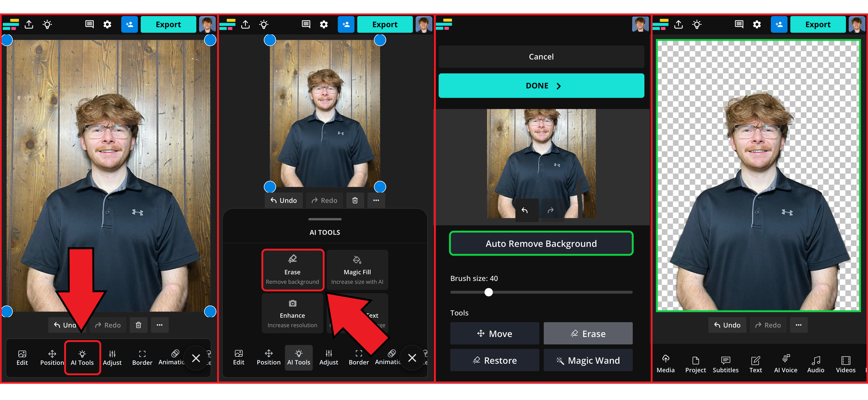Screen dimensions: 868x400
Task: Select the Enhance resolution tool
Action: tap(293, 314)
